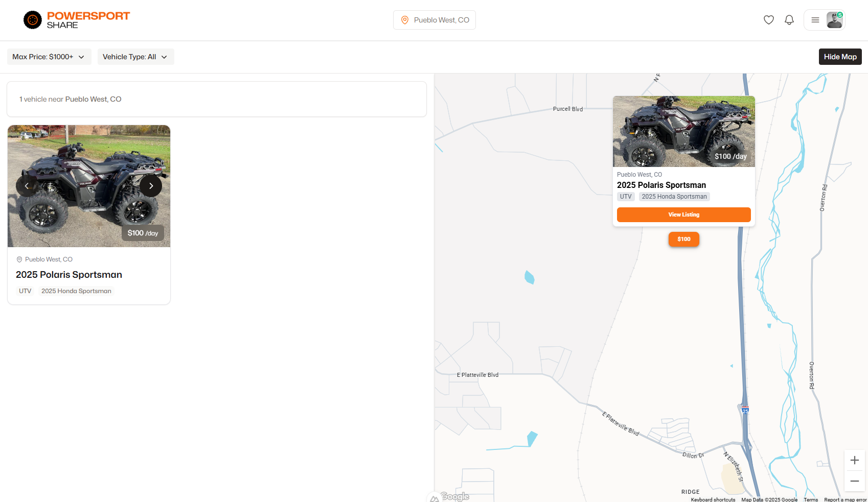Click $100 /day price badge on listing card
This screenshot has height=502, width=868.
click(x=143, y=233)
